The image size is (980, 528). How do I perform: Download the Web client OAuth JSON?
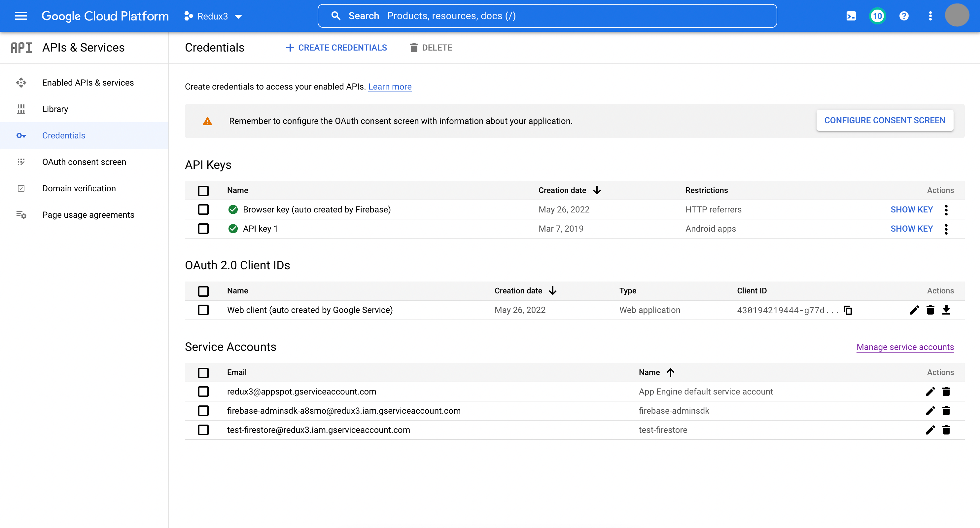[x=946, y=310]
